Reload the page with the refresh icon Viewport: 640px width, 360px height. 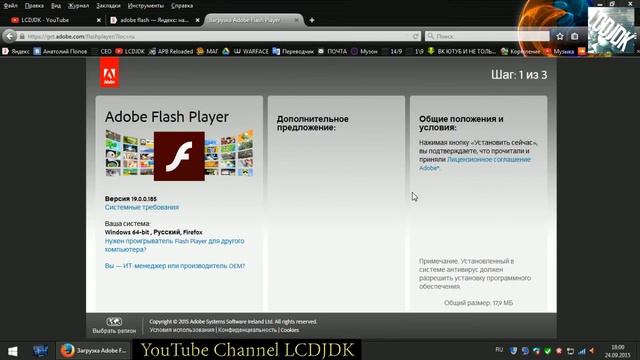pos(416,36)
